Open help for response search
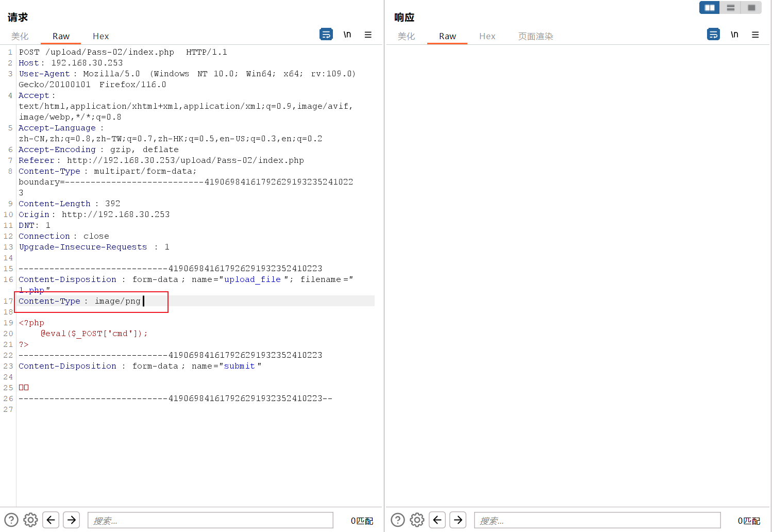This screenshot has width=773, height=532. pyautogui.click(x=398, y=520)
